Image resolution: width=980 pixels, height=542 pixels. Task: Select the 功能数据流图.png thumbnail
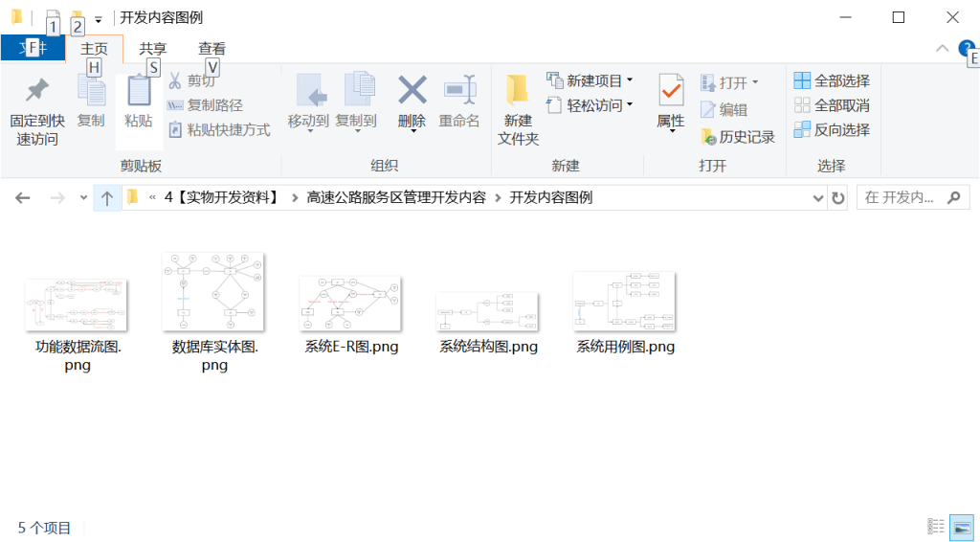click(77, 305)
